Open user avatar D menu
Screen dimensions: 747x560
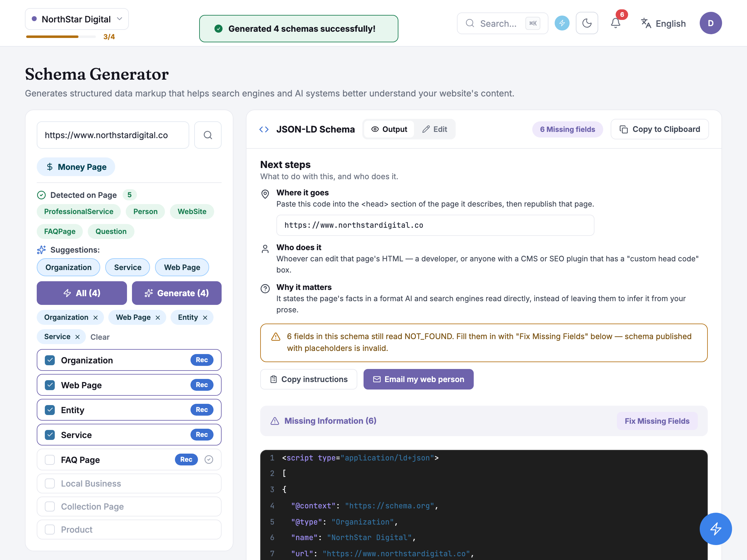711,23
